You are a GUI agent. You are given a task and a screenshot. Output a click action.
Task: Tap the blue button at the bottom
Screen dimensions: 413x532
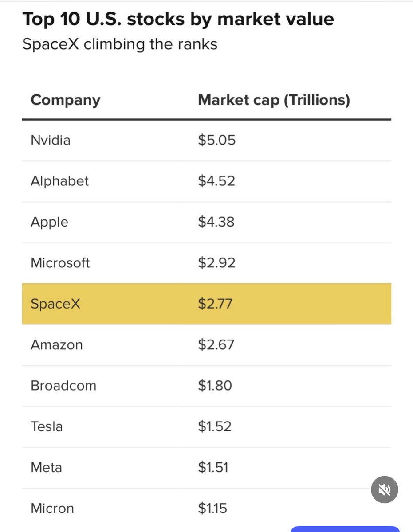click(x=345, y=529)
